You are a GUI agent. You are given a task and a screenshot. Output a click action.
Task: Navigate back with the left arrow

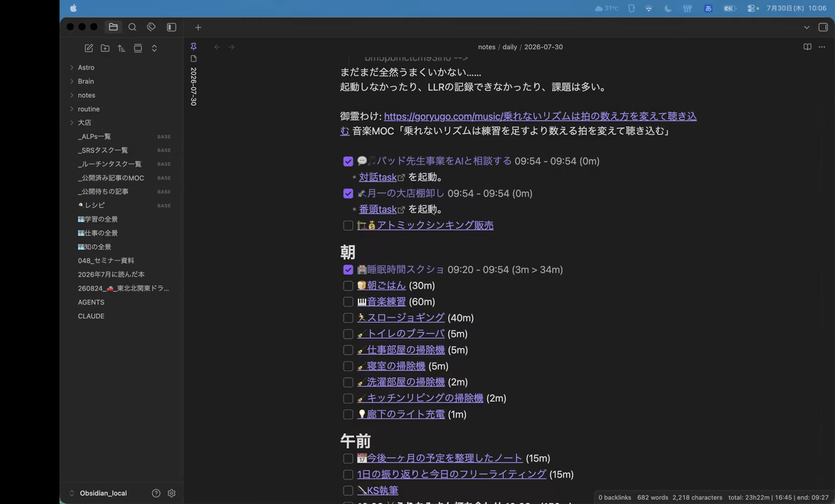(217, 47)
